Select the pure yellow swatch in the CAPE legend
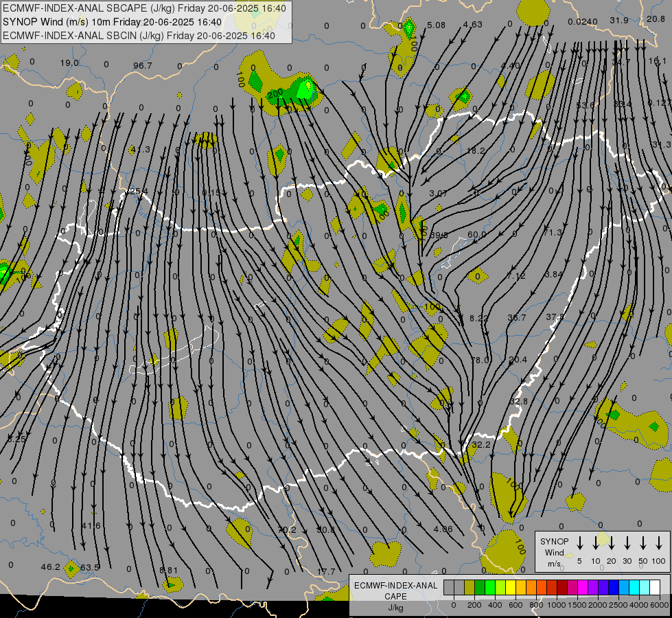The height and width of the screenshot is (618, 672). click(511, 588)
